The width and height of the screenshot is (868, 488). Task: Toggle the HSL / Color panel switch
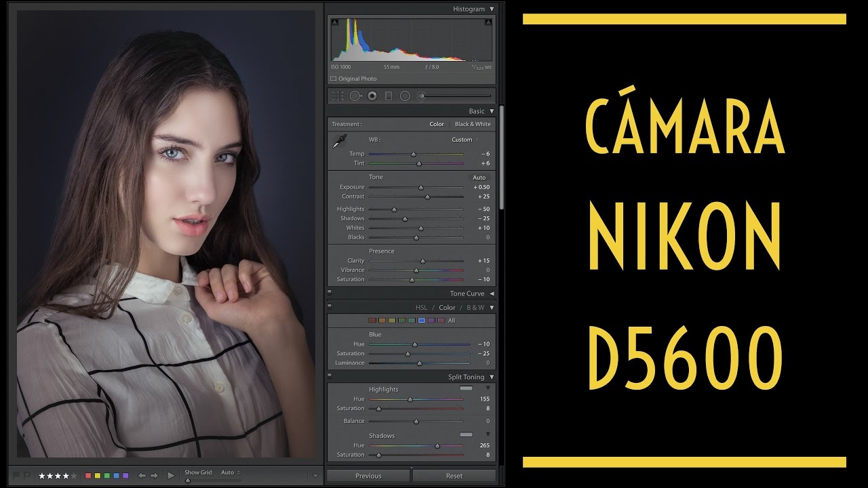[330, 307]
